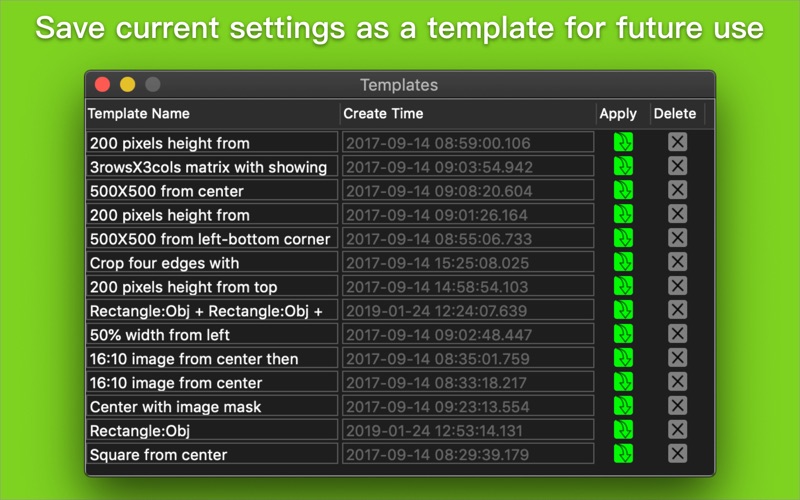Edit the 'Center with image mask' name field
Image resolution: width=800 pixels, height=500 pixels.
click(x=212, y=406)
